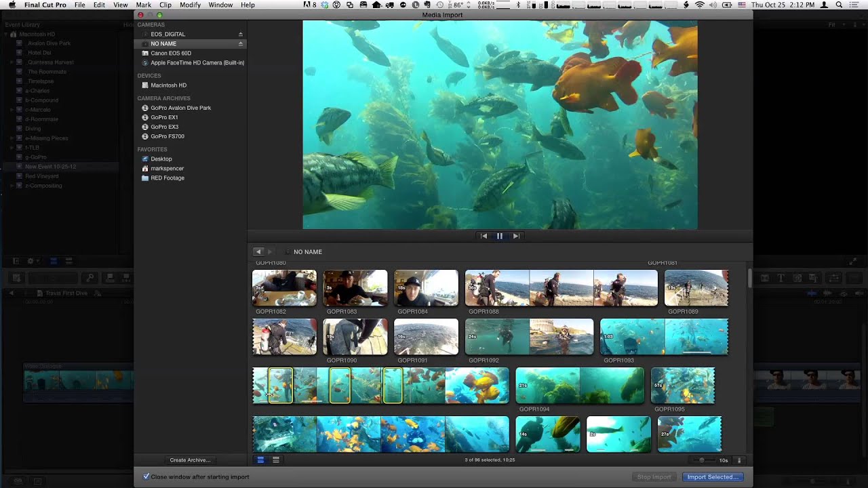Eject the NO NAME camera card
Image resolution: width=868 pixels, height=488 pixels.
coord(240,43)
